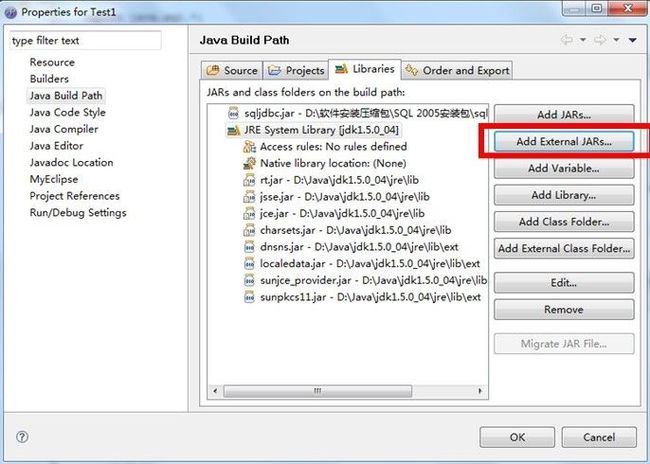Click the Native library location icon

[x=249, y=163]
